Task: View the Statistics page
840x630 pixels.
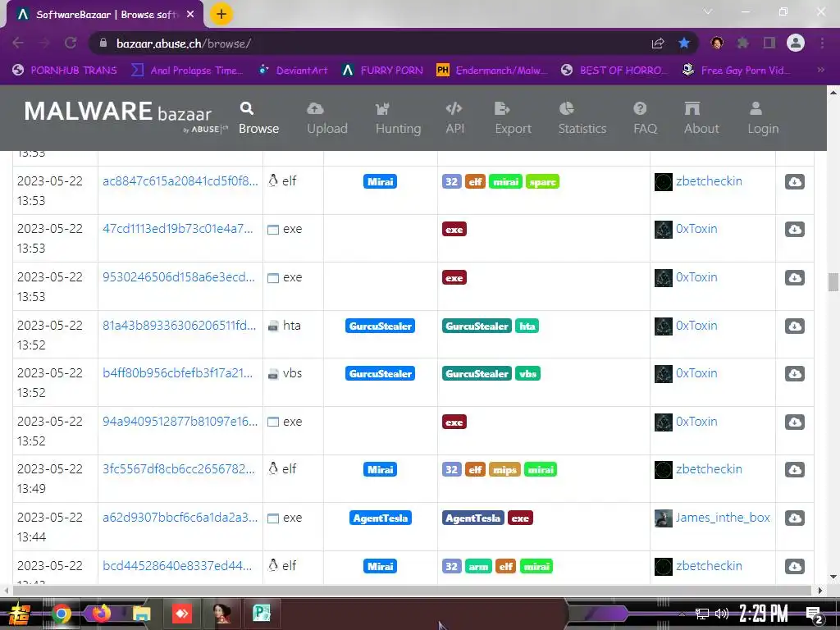Action: 582,118
